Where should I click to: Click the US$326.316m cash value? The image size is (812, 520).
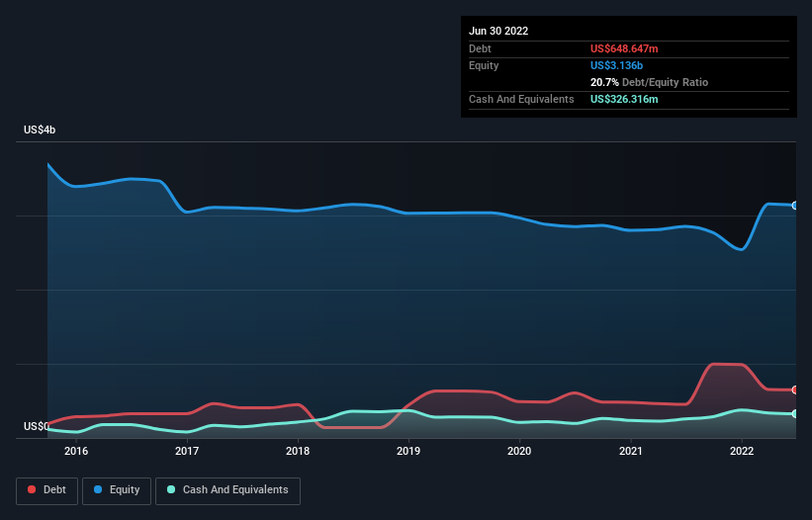point(624,99)
